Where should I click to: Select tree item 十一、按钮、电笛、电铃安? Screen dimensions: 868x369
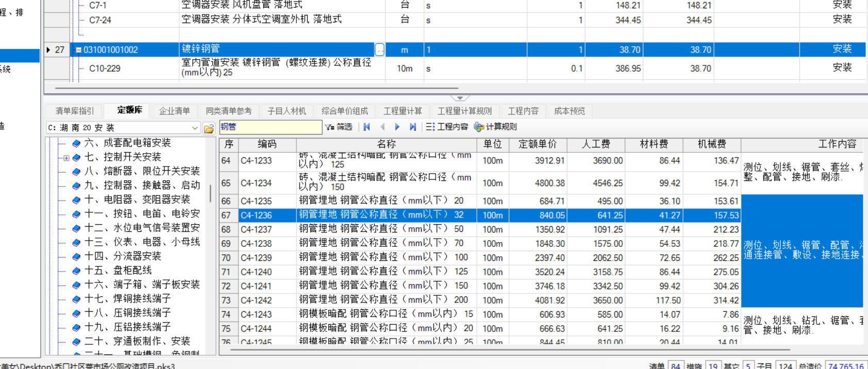click(142, 214)
